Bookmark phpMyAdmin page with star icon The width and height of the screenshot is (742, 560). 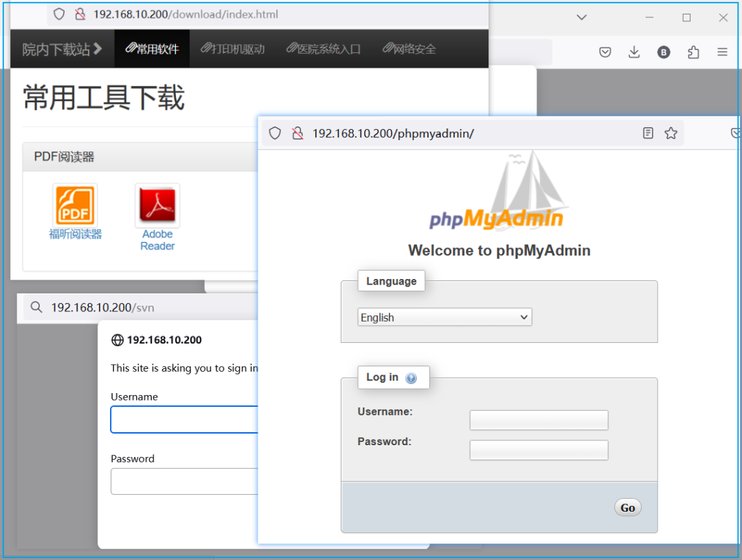click(x=671, y=133)
